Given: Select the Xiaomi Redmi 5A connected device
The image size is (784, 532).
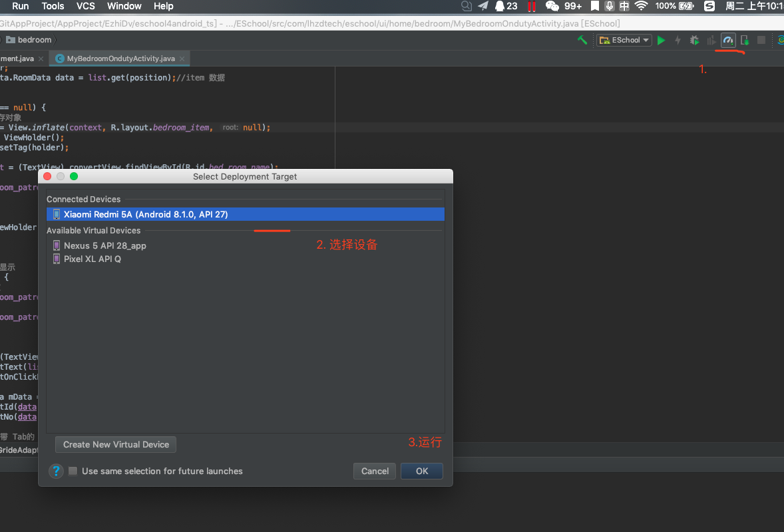Looking at the screenshot, I should pos(145,213).
